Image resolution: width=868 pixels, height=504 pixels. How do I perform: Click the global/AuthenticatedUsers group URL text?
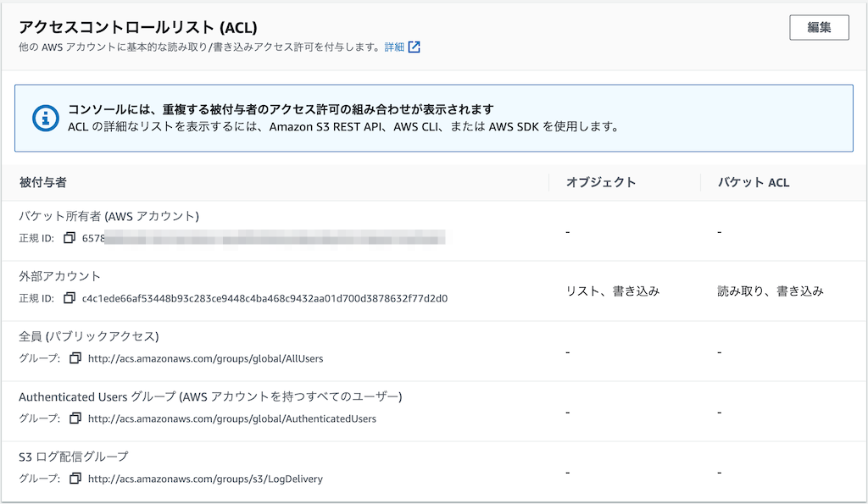[231, 418]
